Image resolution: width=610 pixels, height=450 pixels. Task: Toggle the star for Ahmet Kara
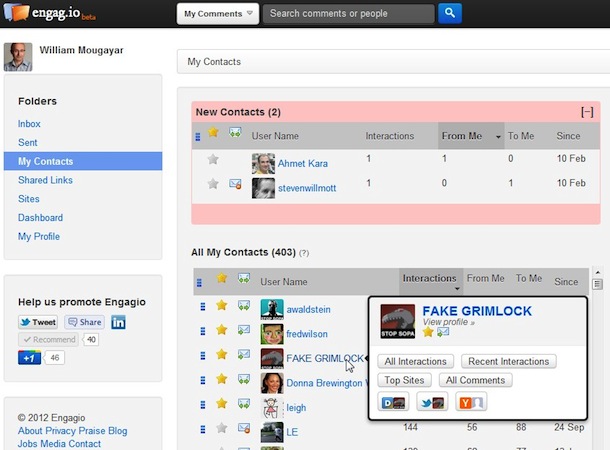point(213,159)
